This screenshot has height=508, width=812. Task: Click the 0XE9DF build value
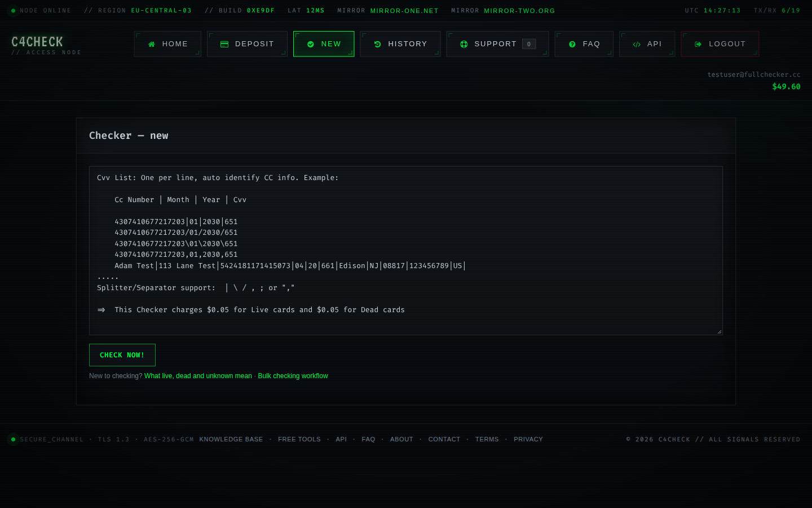(261, 11)
